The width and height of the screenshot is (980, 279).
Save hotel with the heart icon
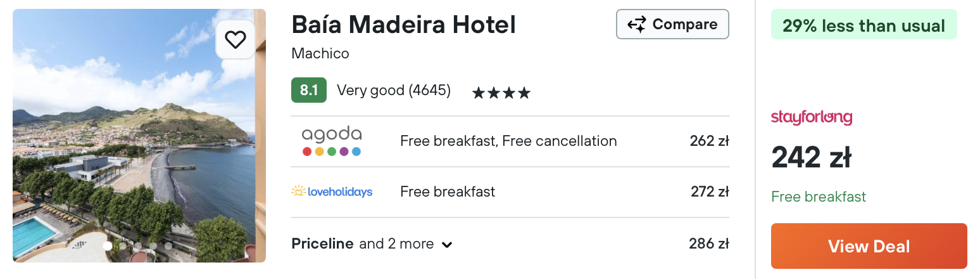point(236,40)
